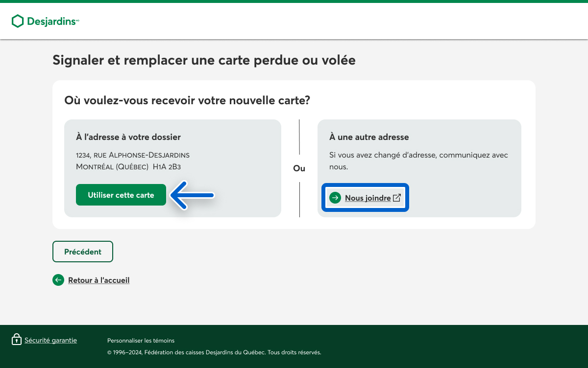The width and height of the screenshot is (588, 368).
Task: Click the Ou divider label between cards
Action: (x=299, y=168)
